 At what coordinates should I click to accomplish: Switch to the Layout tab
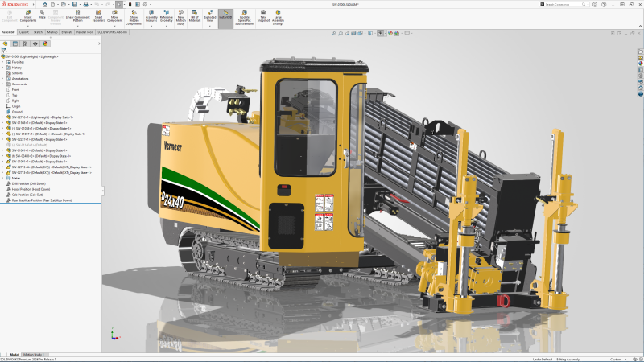point(24,32)
